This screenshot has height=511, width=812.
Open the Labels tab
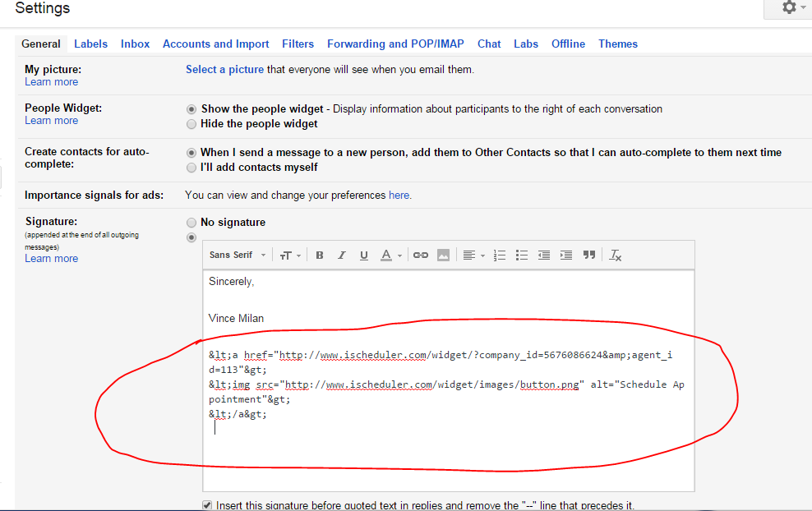90,44
